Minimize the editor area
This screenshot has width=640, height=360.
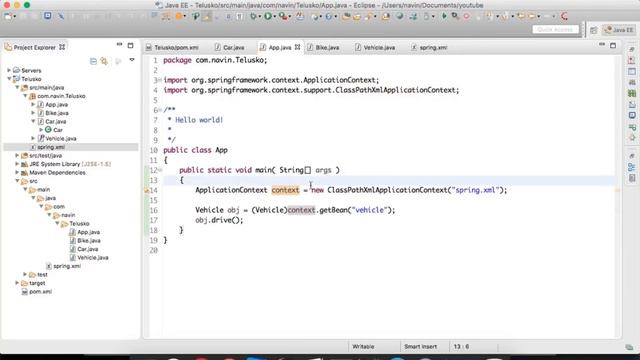(602, 44)
